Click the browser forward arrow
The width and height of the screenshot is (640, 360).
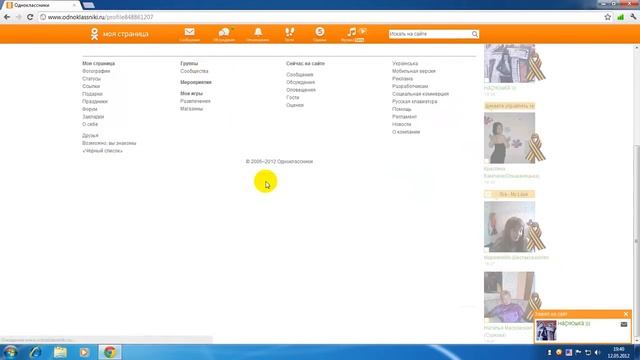click(x=18, y=17)
